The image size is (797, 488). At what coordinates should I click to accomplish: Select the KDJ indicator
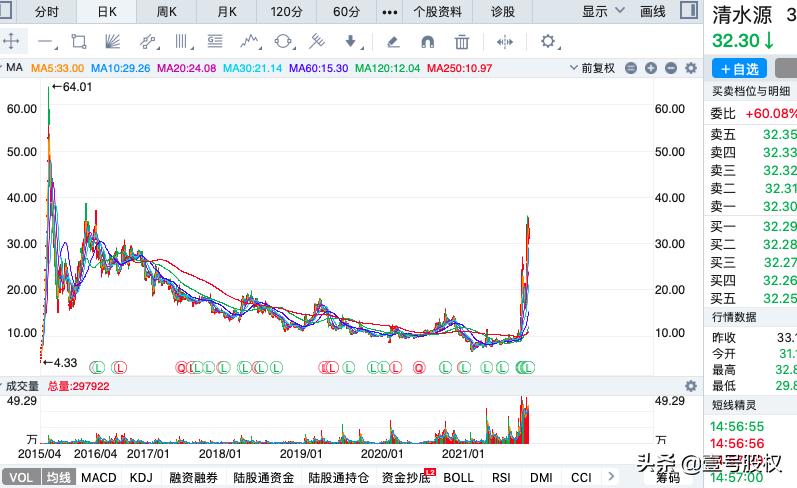point(141,477)
